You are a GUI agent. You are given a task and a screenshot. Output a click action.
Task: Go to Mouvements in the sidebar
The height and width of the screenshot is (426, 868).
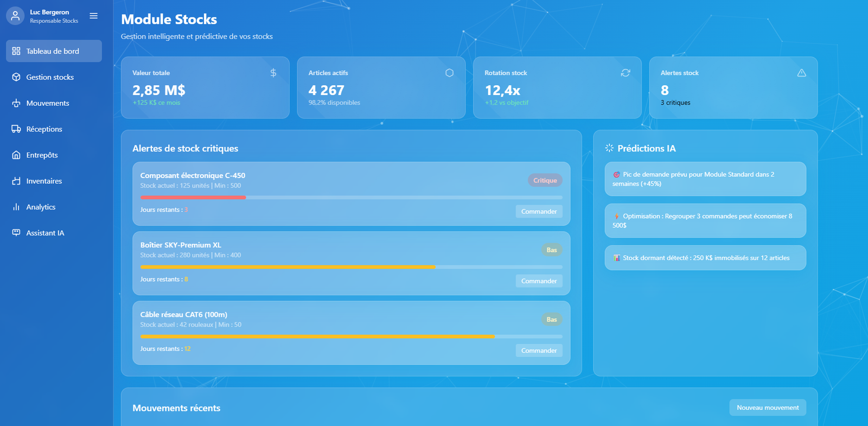48,103
